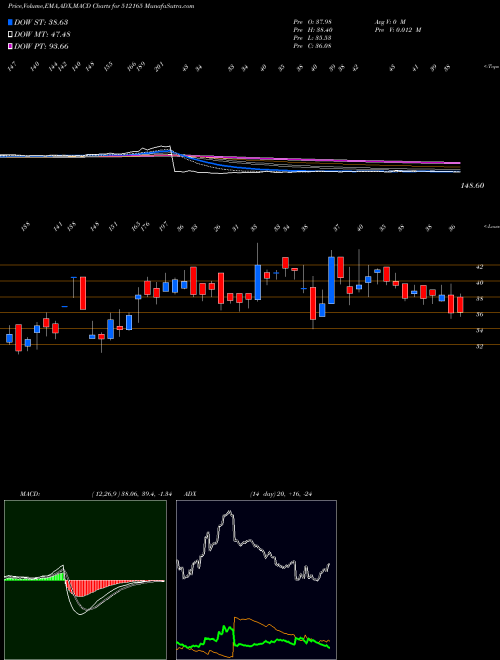
Task: Select the 'DOW MT: 47.48' label
Action: click(x=42, y=35)
